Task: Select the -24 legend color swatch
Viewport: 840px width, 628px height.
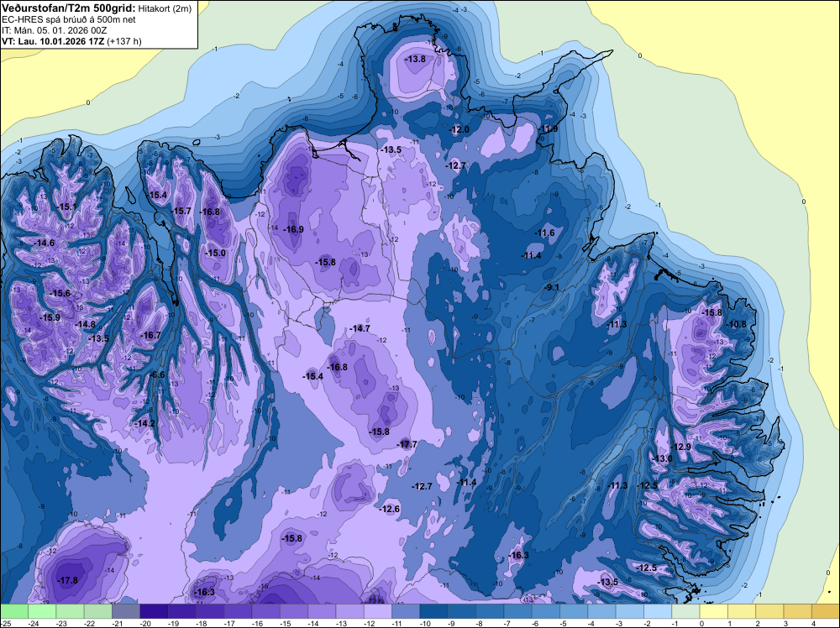Action: (42, 611)
